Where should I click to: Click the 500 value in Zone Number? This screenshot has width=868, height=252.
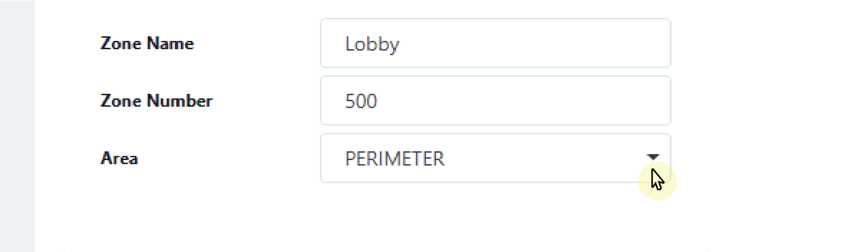pos(361,101)
